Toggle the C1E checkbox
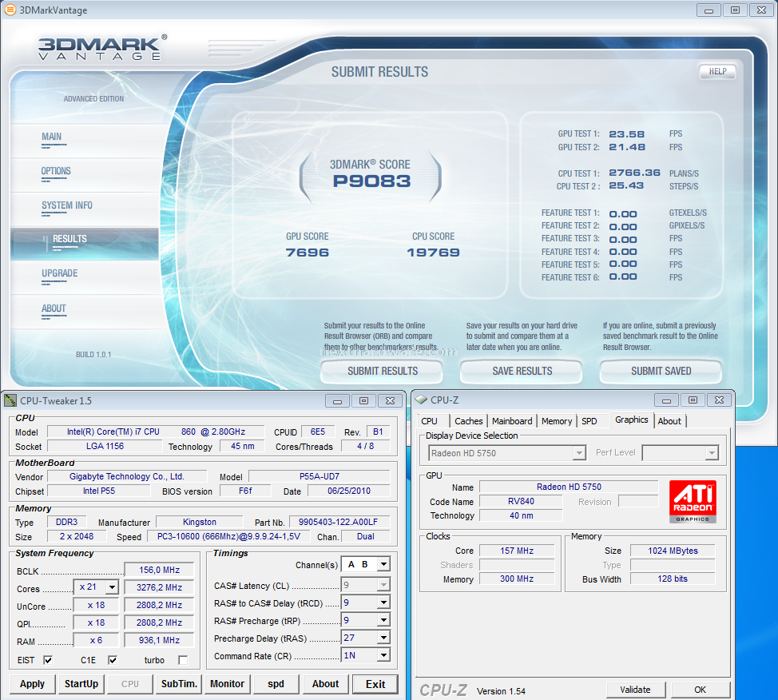 (113, 660)
